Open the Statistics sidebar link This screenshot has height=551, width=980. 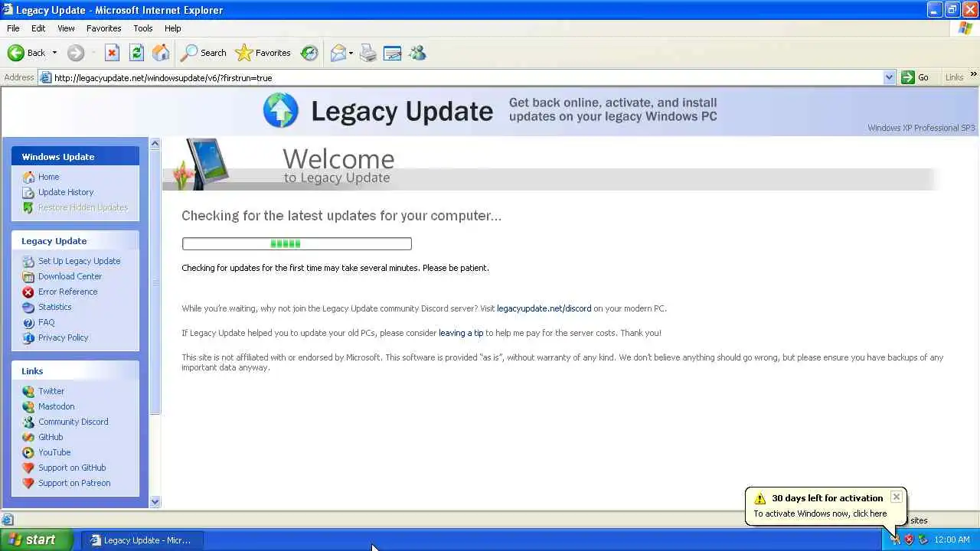(54, 307)
